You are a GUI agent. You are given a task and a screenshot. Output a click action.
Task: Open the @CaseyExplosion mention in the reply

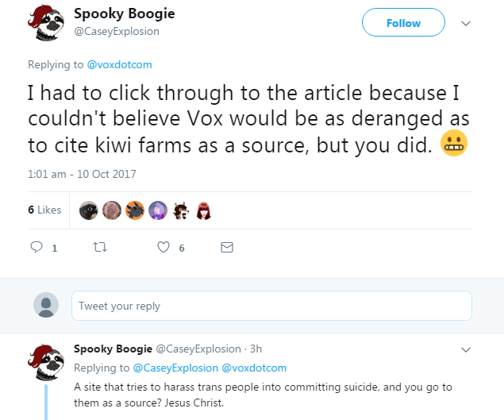coord(175,368)
